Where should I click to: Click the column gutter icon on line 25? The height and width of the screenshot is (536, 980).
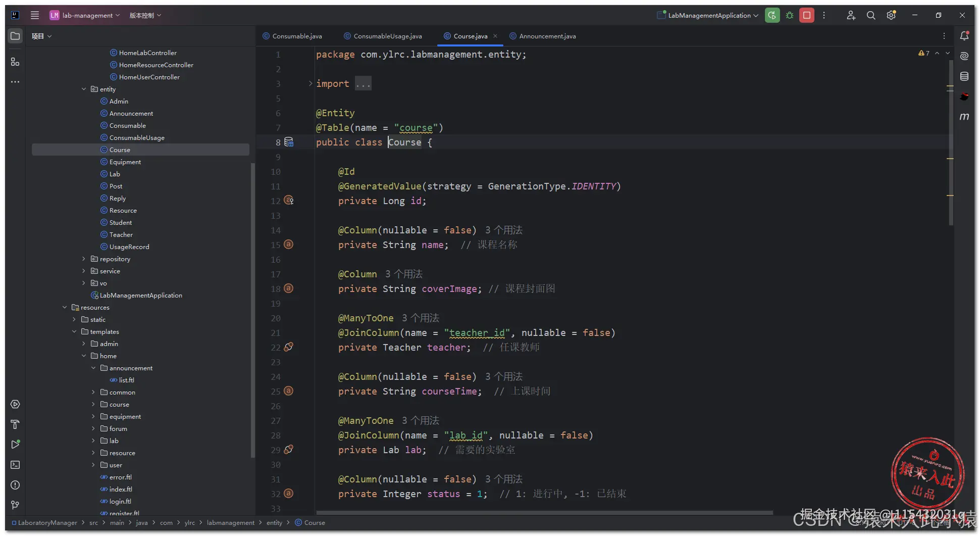(288, 391)
